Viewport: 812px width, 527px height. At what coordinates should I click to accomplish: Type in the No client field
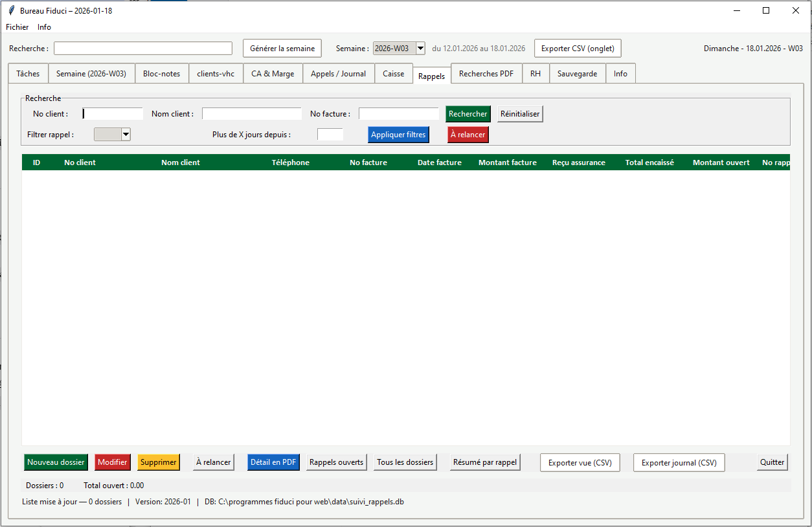coord(112,113)
